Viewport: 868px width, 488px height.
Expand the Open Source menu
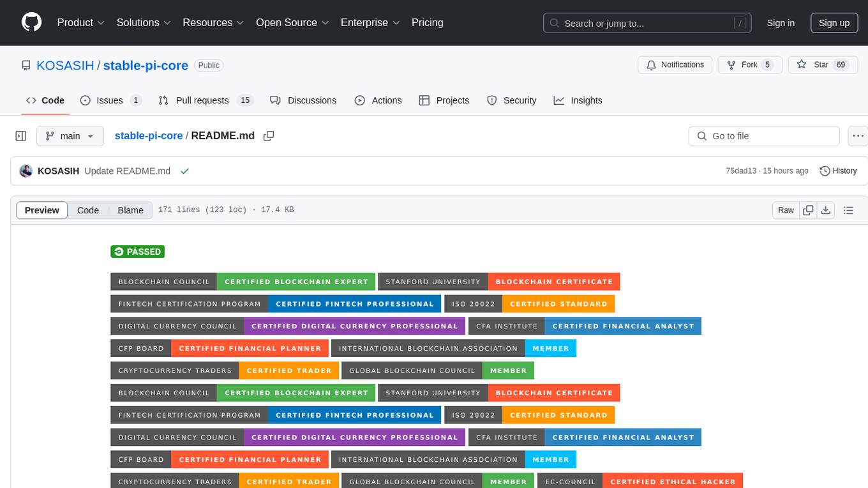tap(292, 22)
